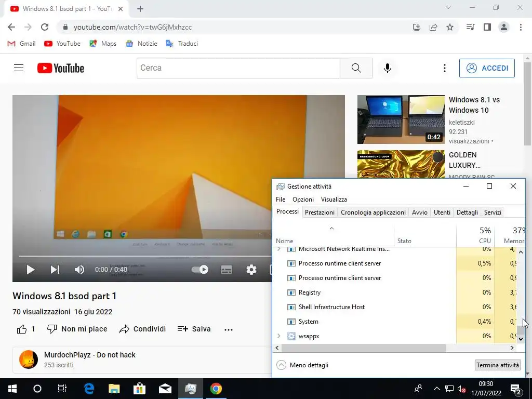Open Chrome tab search chevron
This screenshot has height=399, width=532.
click(x=448, y=7)
